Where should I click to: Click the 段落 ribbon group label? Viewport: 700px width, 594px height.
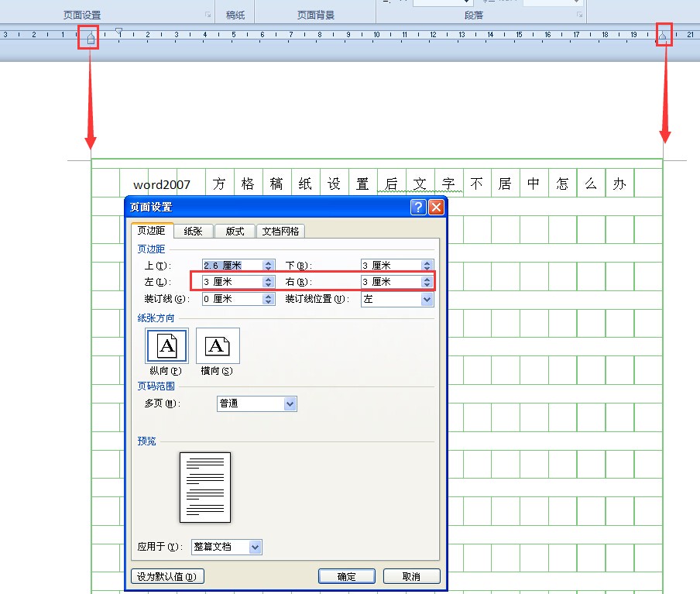(x=474, y=15)
